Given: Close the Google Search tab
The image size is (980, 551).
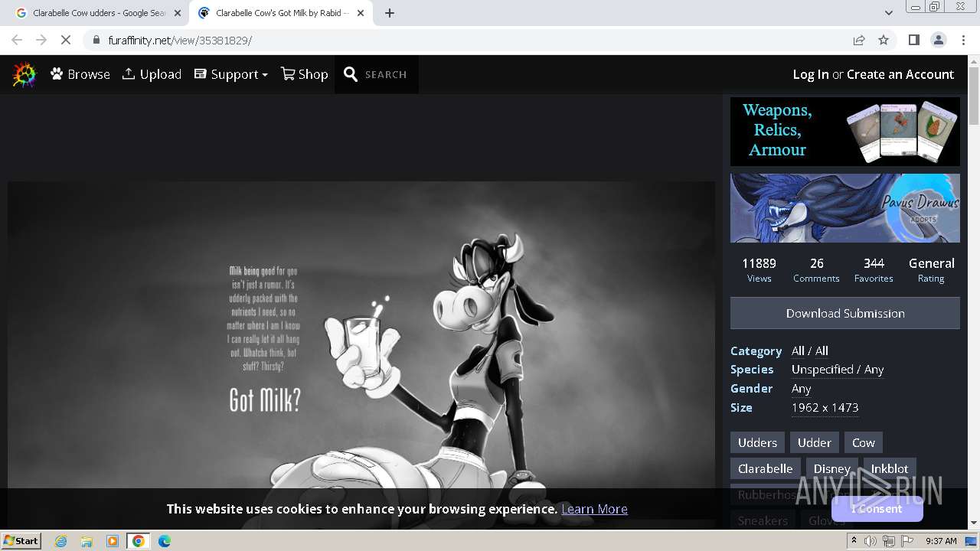Looking at the screenshot, I should [178, 13].
